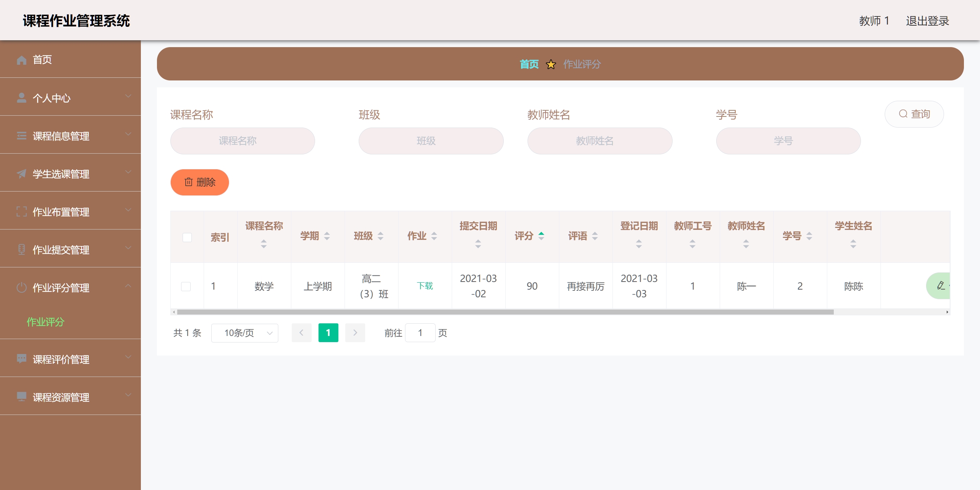Click the 高二（3）班 class cell
Viewport: 980px width, 490px height.
pos(371,286)
